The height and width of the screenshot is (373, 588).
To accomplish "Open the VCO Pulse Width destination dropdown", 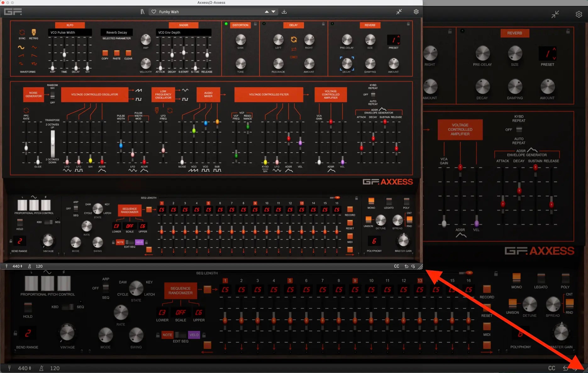I will point(70,32).
